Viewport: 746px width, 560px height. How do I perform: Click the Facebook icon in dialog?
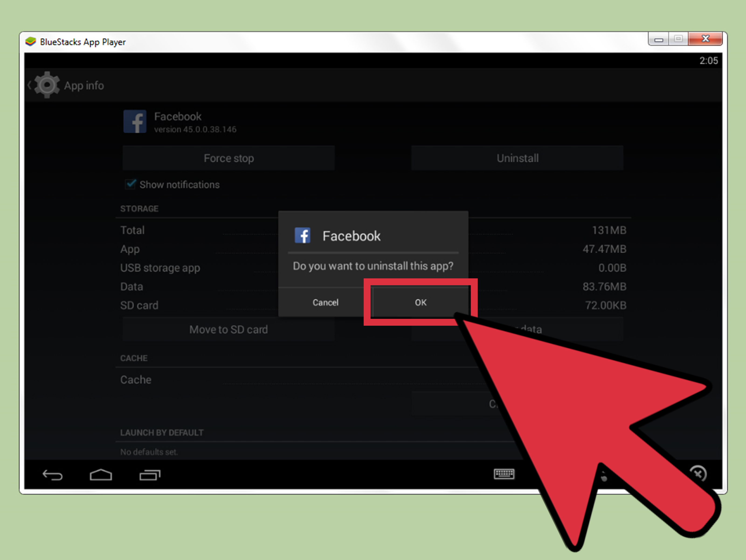pos(303,235)
